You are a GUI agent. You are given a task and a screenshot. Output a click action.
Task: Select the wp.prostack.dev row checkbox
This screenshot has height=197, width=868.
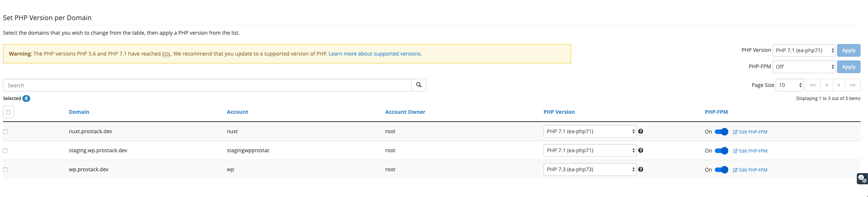(x=5, y=170)
